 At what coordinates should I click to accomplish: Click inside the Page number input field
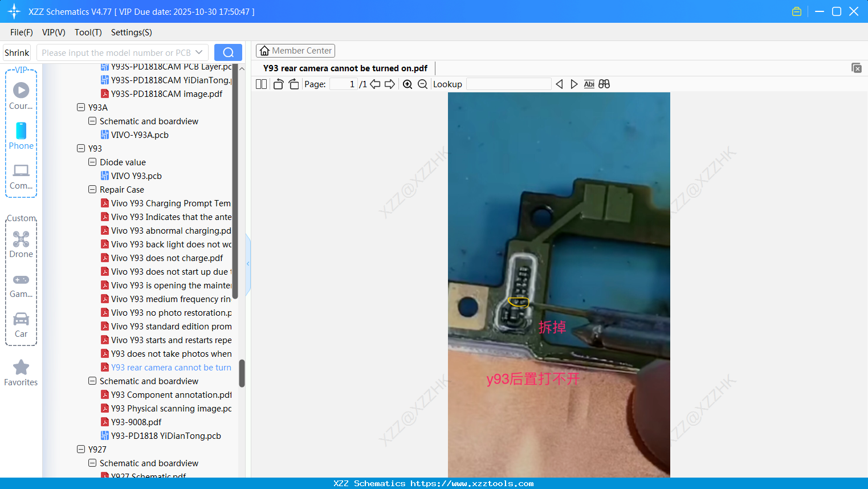point(342,84)
